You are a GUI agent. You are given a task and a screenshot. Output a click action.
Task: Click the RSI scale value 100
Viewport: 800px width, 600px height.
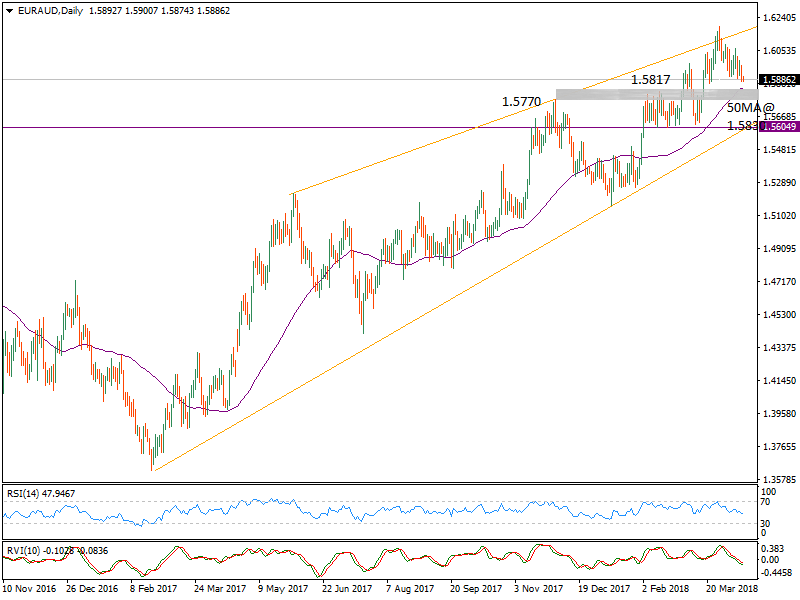click(x=768, y=492)
